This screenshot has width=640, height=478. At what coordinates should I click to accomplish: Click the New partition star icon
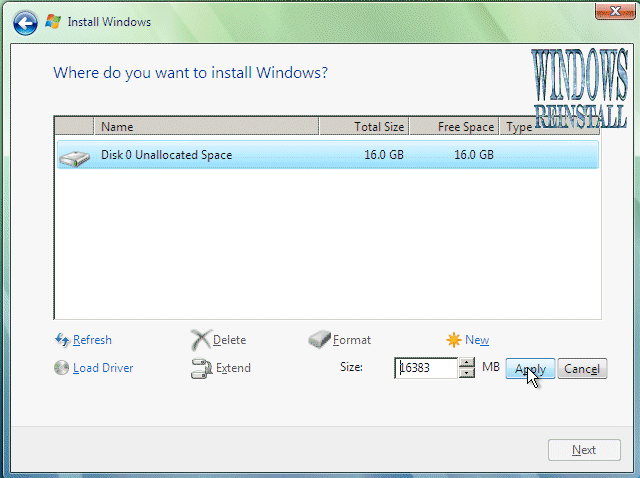(454, 340)
